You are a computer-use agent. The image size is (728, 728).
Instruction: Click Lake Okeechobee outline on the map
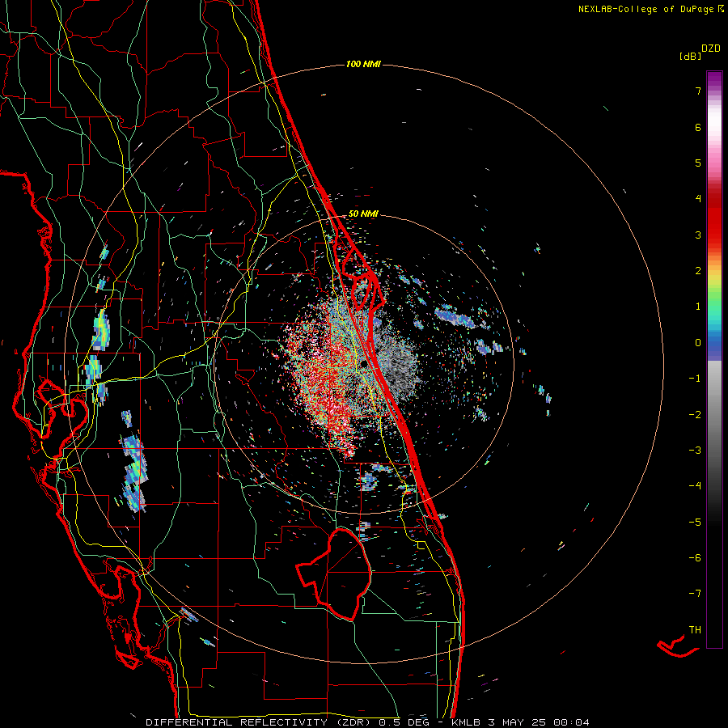[335, 574]
